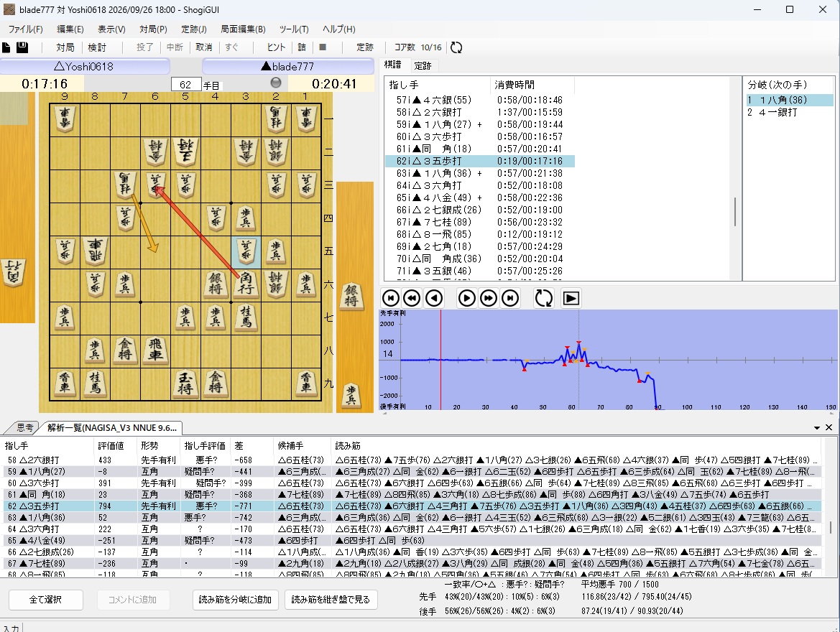Image resolution: width=840 pixels, height=632 pixels.
Task: Click the 全て選択 button
Action: coord(45,600)
